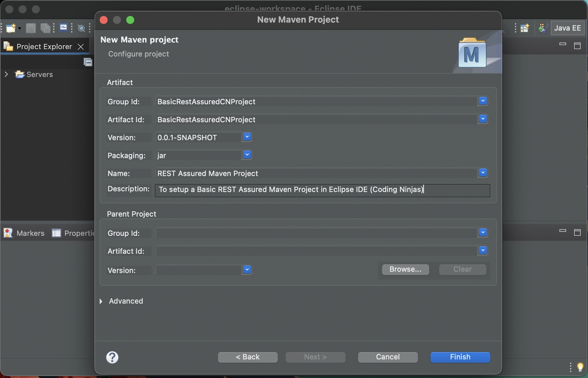Click the tip of the day lightbulb icon
This screenshot has height=378, width=588.
581,367
